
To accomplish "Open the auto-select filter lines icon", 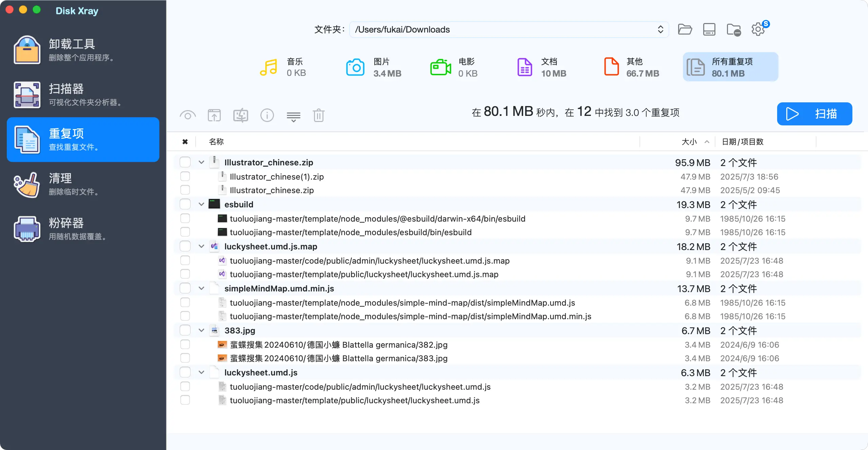I will click(293, 116).
